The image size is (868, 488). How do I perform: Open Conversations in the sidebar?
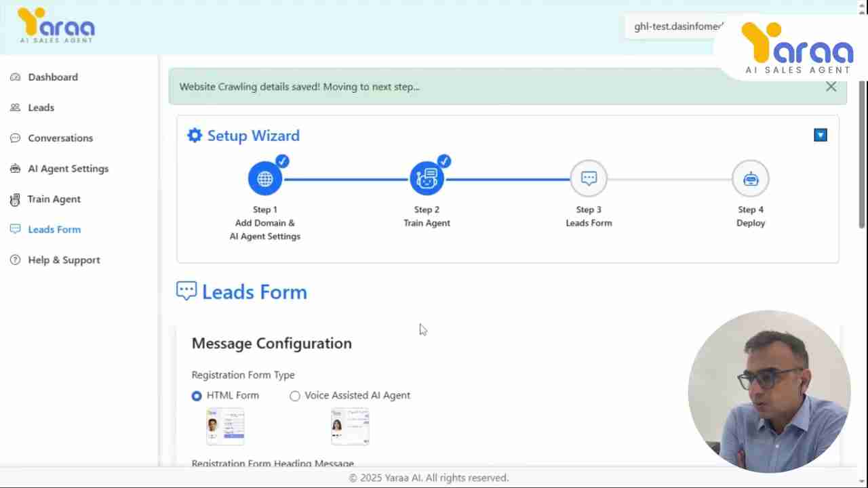(x=60, y=138)
